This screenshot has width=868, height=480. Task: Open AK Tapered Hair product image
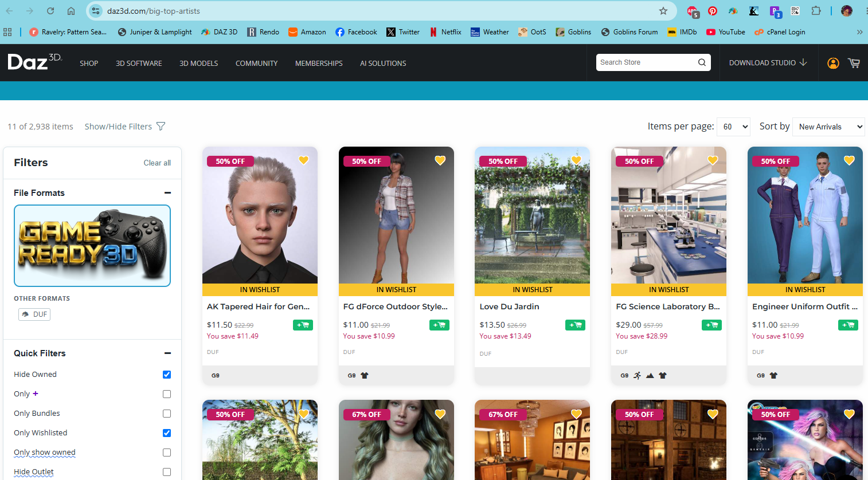pyautogui.click(x=260, y=215)
